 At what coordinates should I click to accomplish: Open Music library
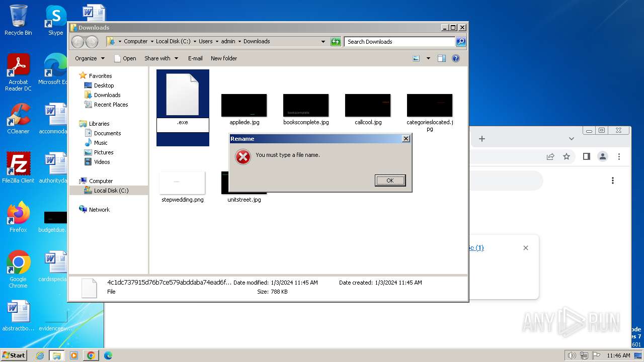coord(101,143)
